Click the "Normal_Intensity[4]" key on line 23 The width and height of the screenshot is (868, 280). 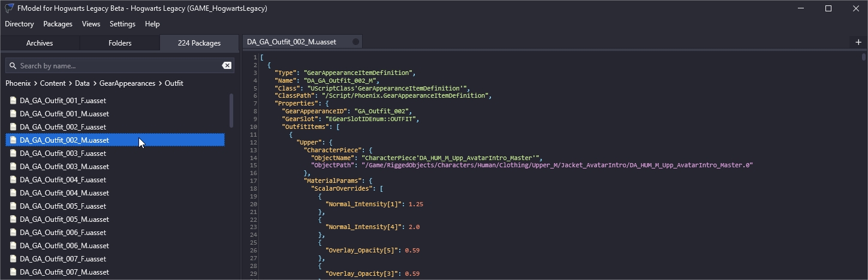click(363, 227)
